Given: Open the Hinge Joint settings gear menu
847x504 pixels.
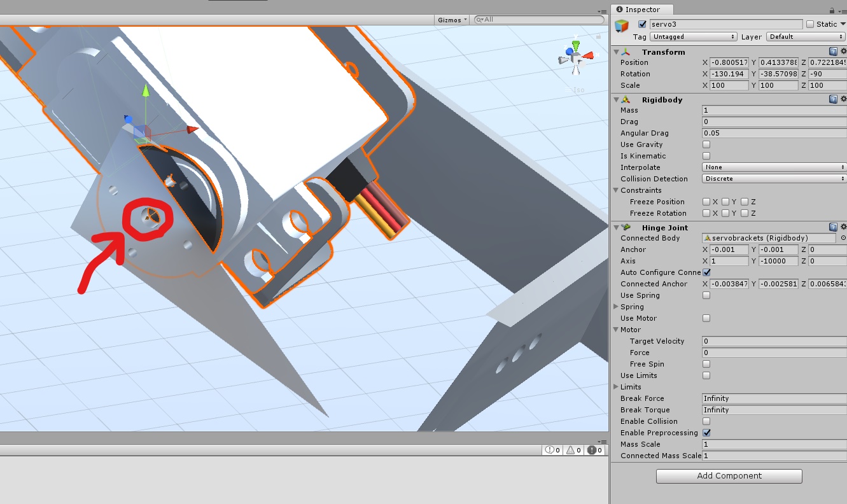Looking at the screenshot, I should [843, 227].
